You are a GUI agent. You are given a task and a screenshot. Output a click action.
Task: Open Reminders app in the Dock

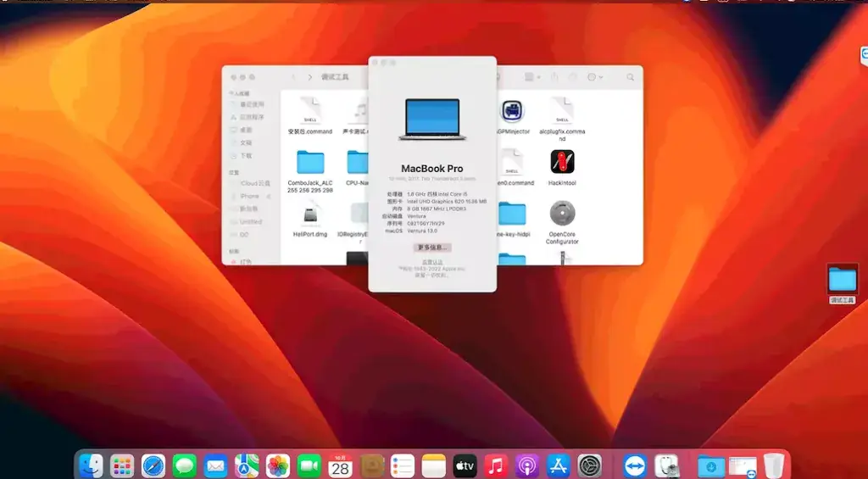click(403, 466)
